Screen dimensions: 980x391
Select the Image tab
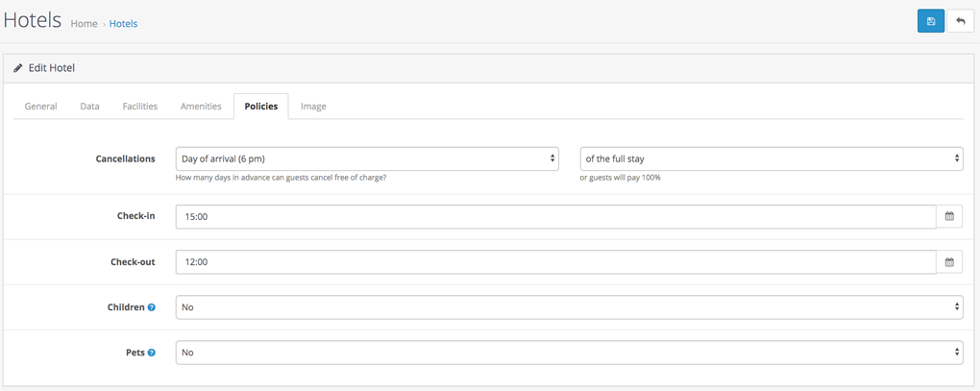[313, 107]
